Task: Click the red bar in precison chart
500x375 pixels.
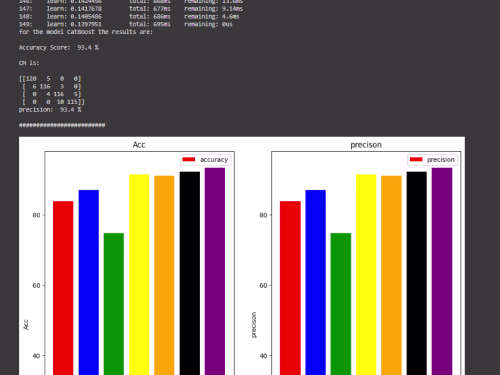Action: pyautogui.click(x=290, y=288)
